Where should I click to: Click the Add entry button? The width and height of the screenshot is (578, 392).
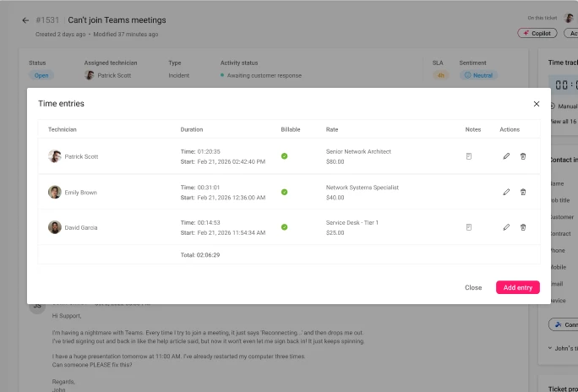[x=517, y=287]
